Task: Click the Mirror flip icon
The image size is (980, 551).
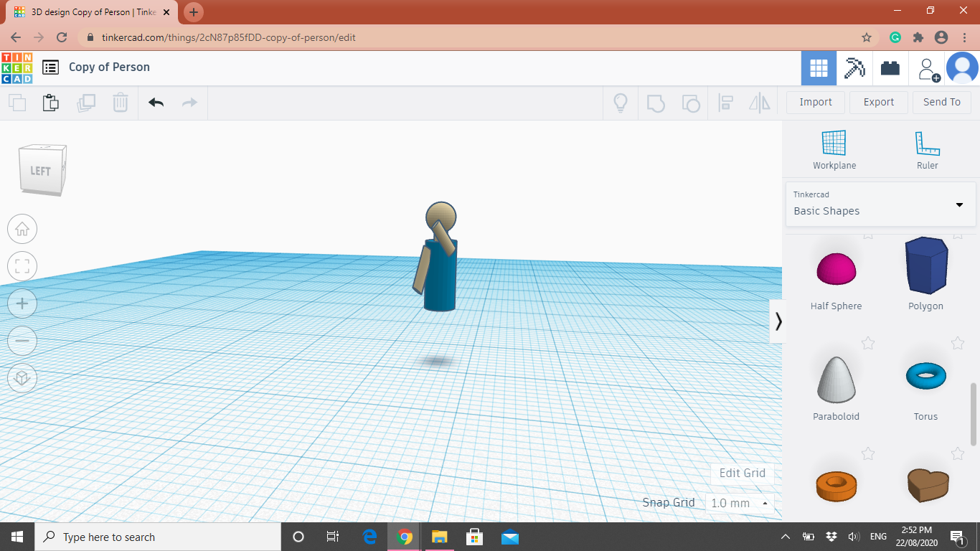Action: click(759, 103)
